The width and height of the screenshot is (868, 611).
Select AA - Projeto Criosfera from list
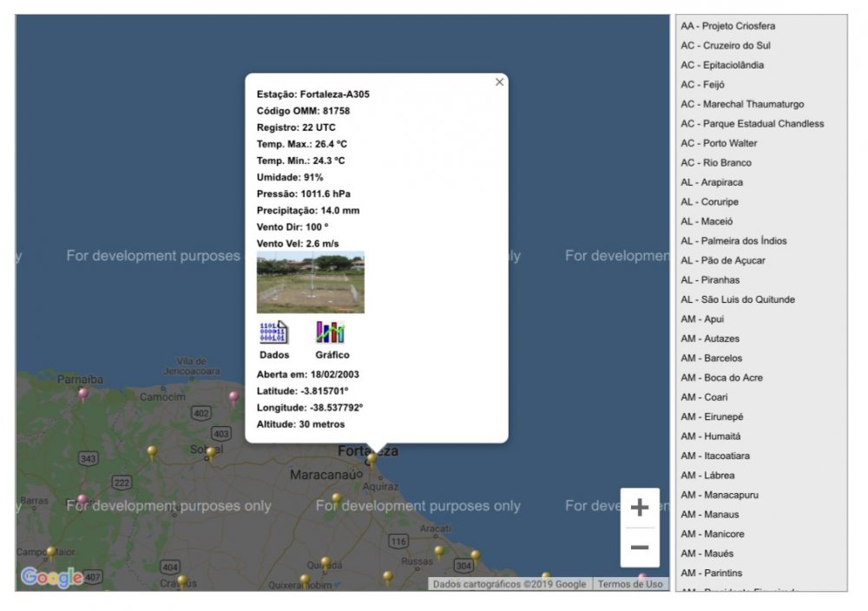pos(727,26)
